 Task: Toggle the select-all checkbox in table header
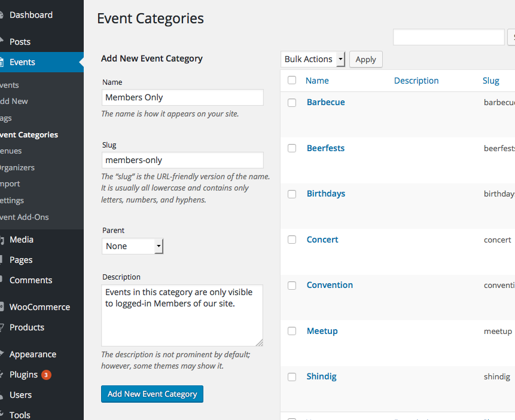click(292, 80)
